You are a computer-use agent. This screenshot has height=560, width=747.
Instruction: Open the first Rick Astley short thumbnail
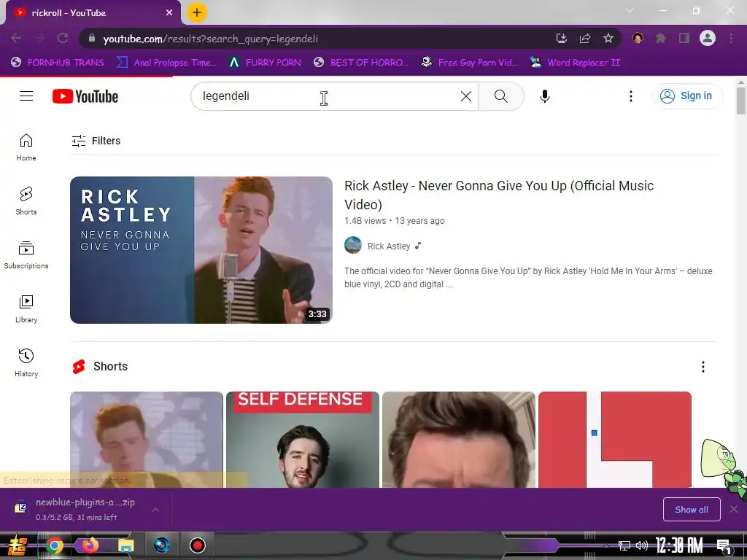(x=146, y=440)
